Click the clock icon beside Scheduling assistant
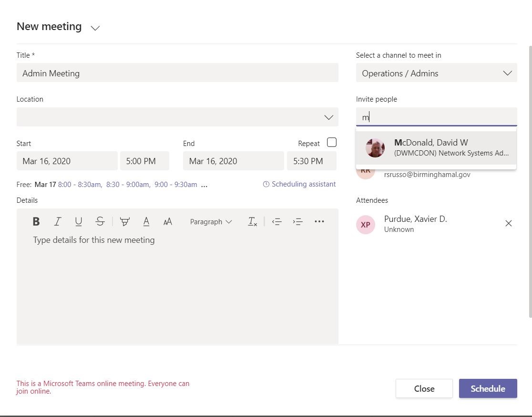The height and width of the screenshot is (417, 532). coord(266,184)
